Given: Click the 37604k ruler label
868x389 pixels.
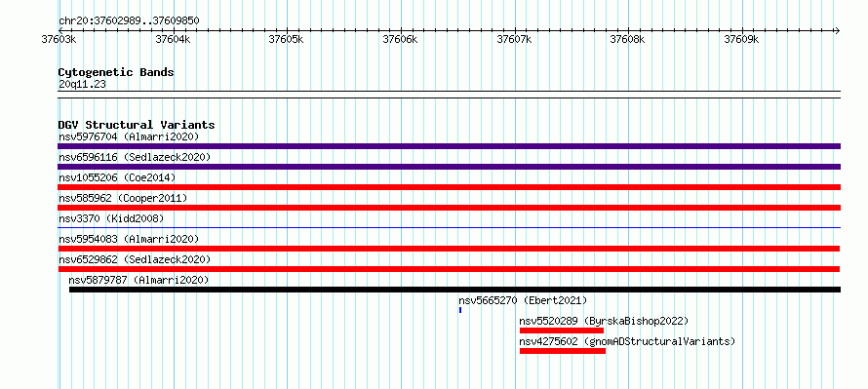Looking at the screenshot, I should pos(174,39).
